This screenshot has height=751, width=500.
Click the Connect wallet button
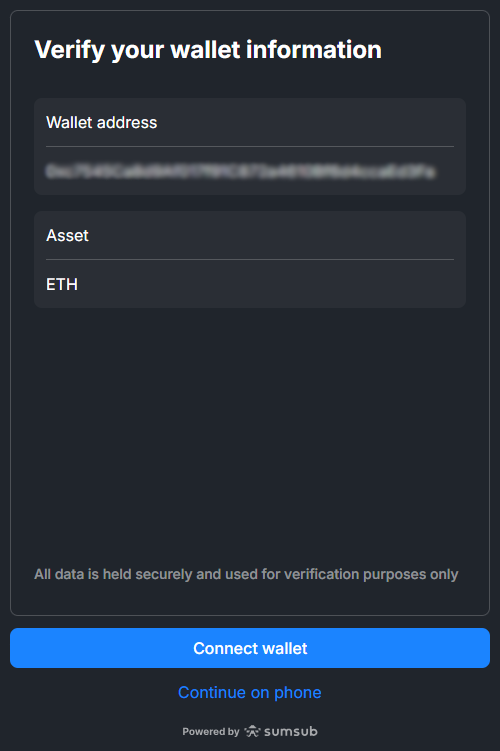(x=250, y=648)
